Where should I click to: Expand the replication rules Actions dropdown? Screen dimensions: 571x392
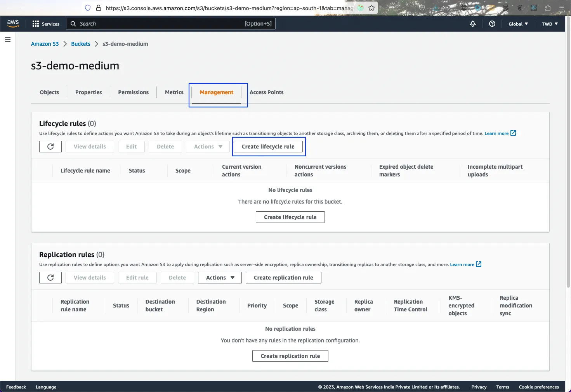point(220,278)
